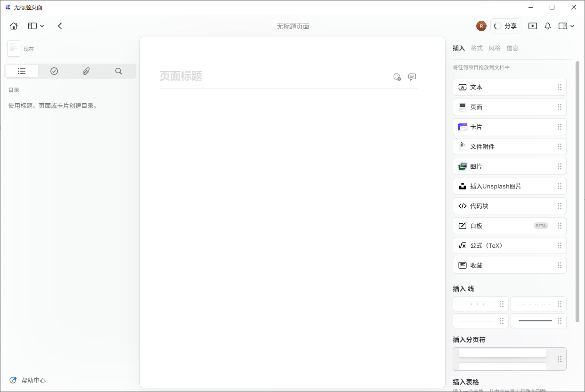
Task: Click the drag handle on 文本 row
Action: coord(560,87)
